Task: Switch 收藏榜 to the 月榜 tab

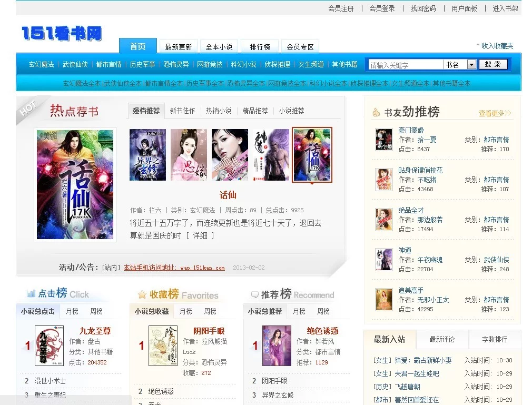Action: pyautogui.click(x=185, y=311)
